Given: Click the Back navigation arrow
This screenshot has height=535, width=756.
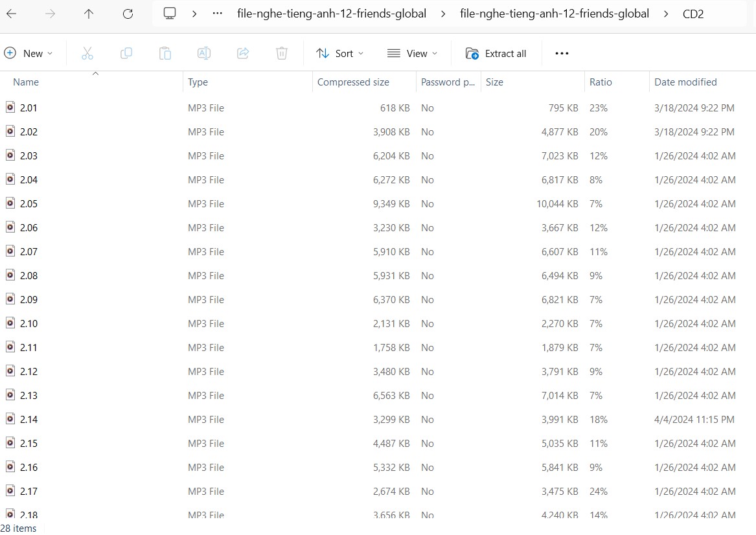Looking at the screenshot, I should pos(12,14).
